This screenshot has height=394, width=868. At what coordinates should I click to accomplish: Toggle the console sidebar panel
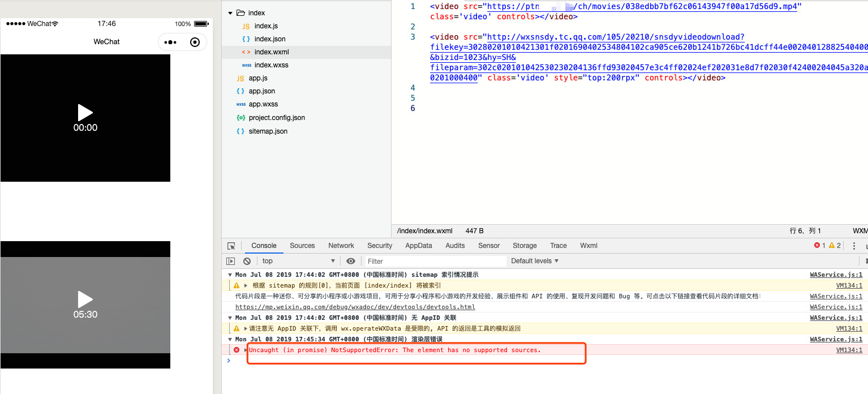[x=231, y=261]
